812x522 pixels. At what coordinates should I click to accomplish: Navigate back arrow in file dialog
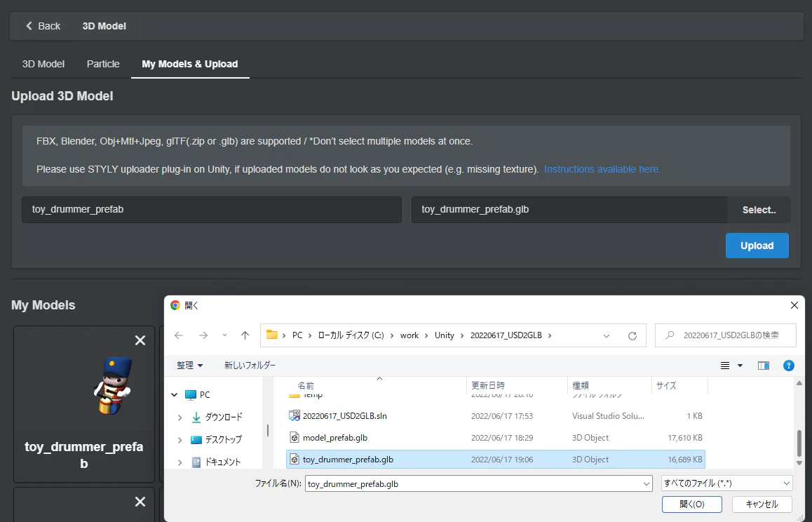(x=179, y=335)
